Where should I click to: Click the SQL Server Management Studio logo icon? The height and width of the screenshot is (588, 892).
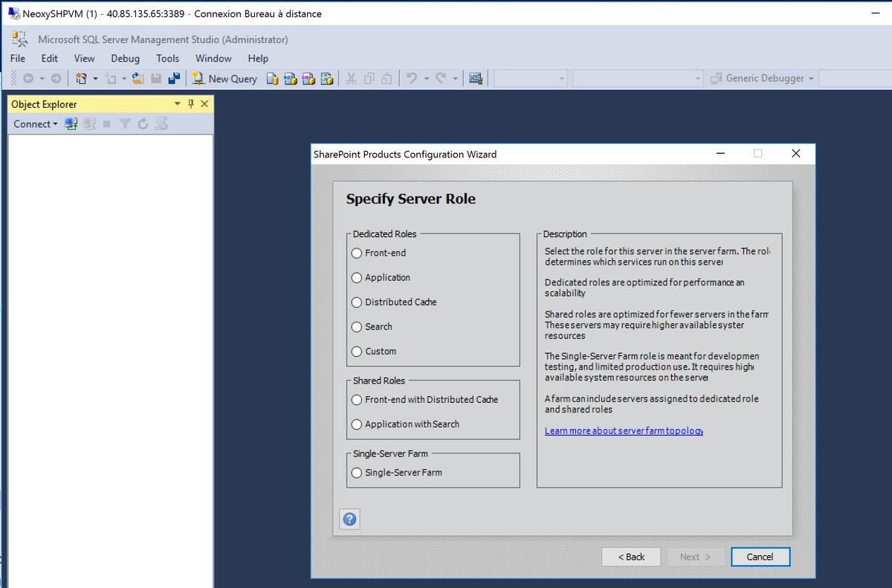[x=20, y=39]
